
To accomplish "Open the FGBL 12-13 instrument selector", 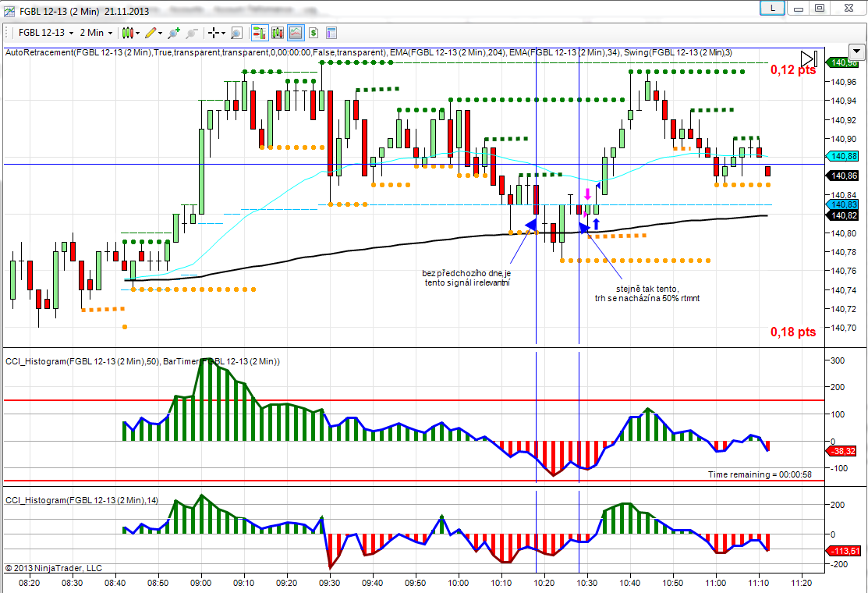I will [x=46, y=33].
